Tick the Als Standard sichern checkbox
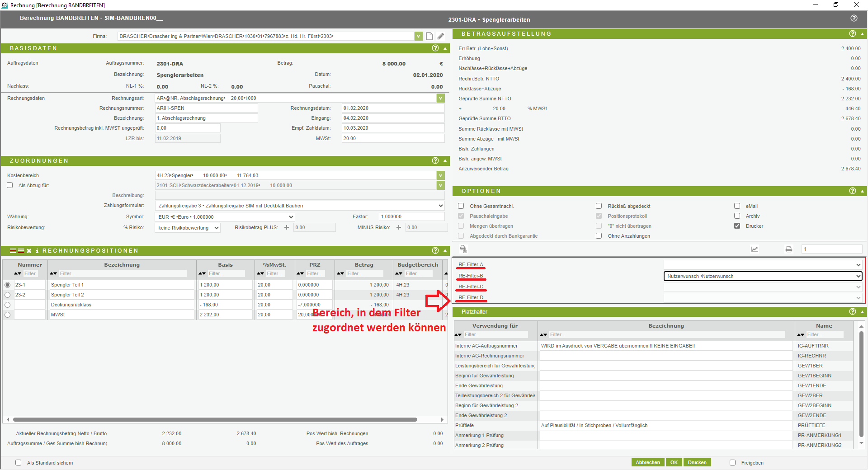Viewport: 868px width, 470px height. [19, 463]
